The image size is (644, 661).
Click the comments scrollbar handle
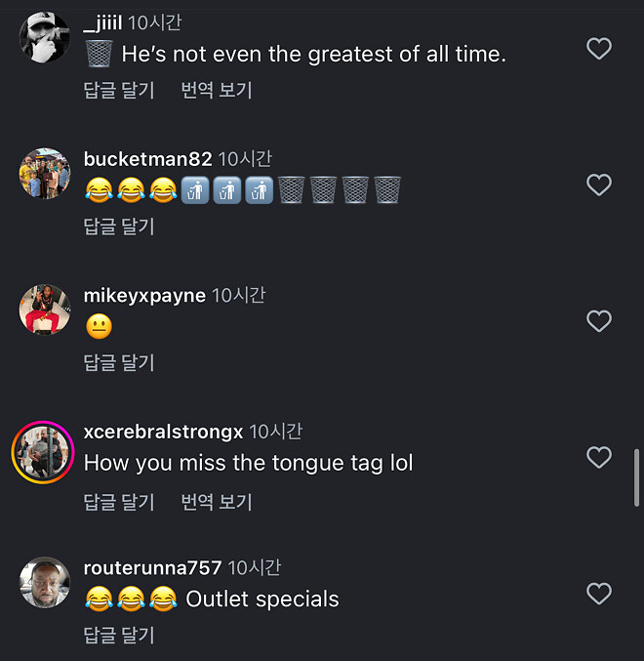pyautogui.click(x=636, y=476)
